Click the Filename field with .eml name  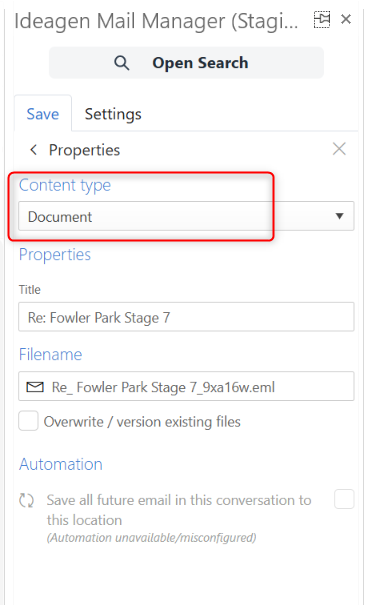point(186,386)
